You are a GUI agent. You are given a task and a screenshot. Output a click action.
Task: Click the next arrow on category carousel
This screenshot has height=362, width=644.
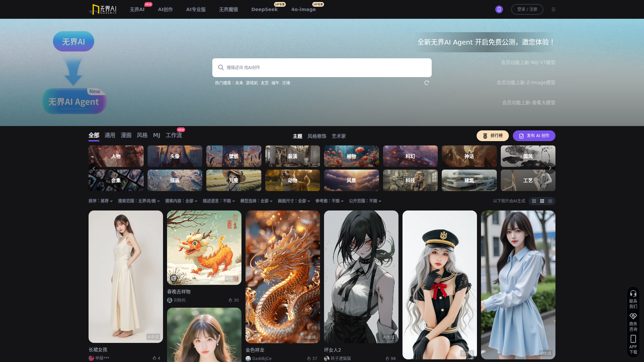550,168
